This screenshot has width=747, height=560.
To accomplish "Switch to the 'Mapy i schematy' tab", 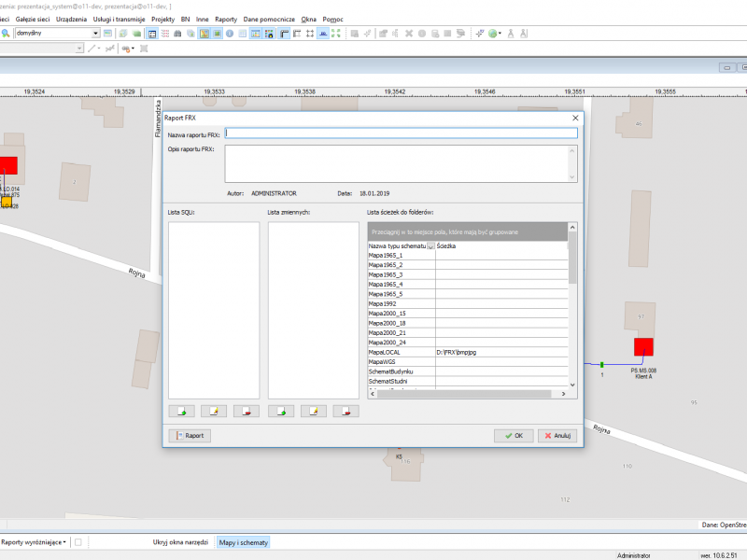I will pyautogui.click(x=244, y=542).
